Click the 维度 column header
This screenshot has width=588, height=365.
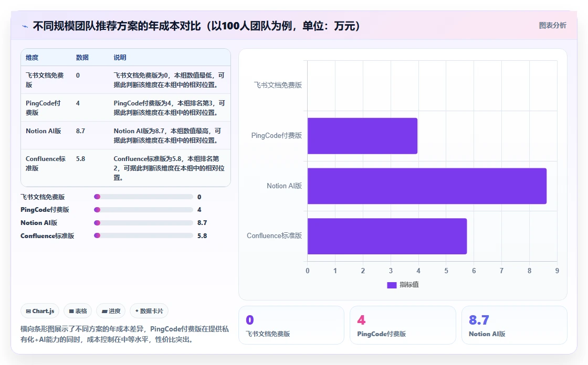click(x=32, y=57)
